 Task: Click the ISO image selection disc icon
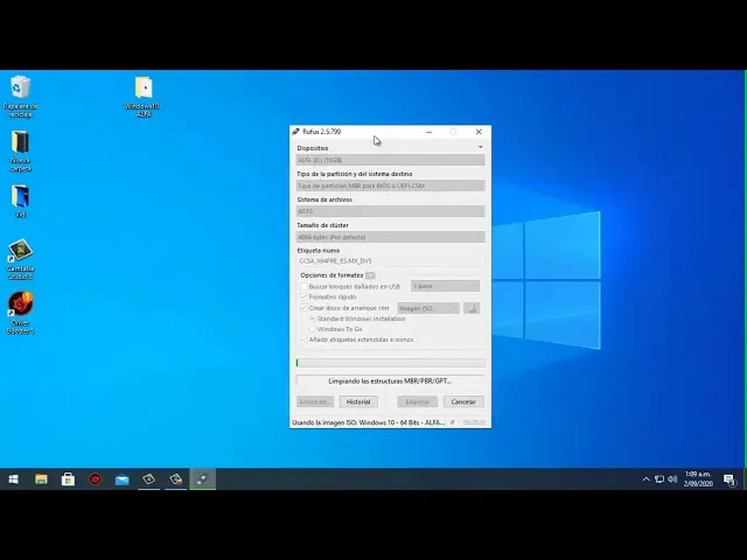point(472,308)
